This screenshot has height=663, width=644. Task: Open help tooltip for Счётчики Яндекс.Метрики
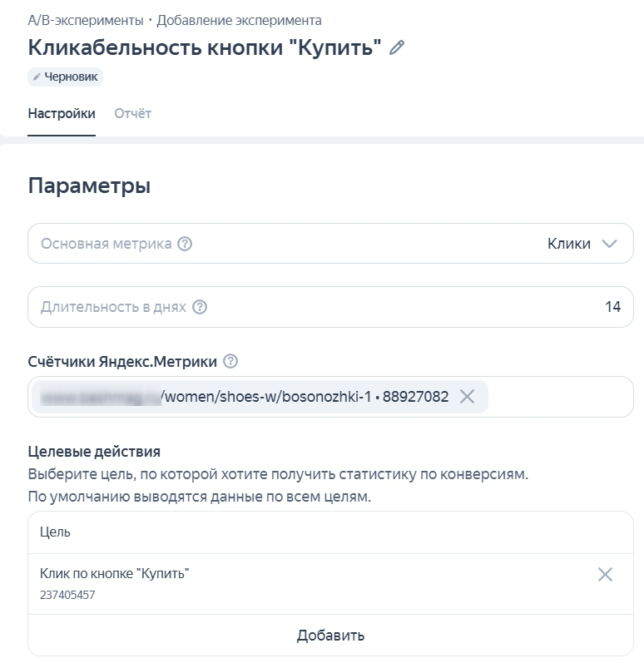point(231,361)
